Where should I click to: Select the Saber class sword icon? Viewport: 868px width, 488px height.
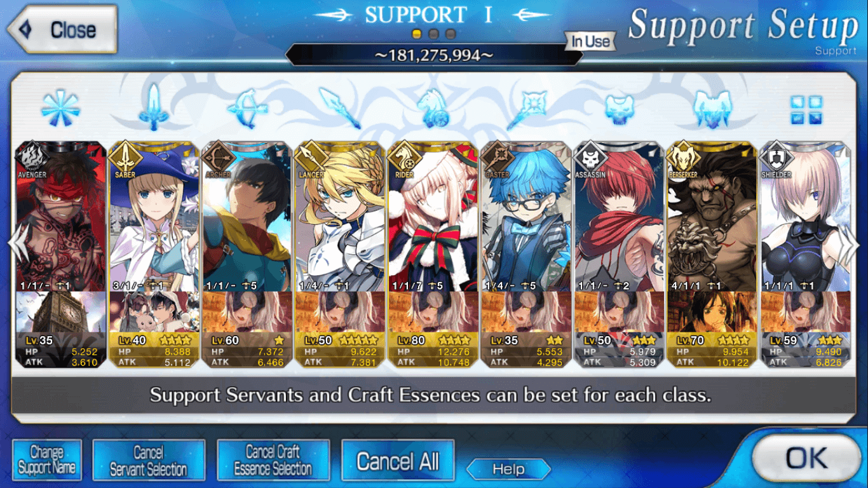click(154, 107)
